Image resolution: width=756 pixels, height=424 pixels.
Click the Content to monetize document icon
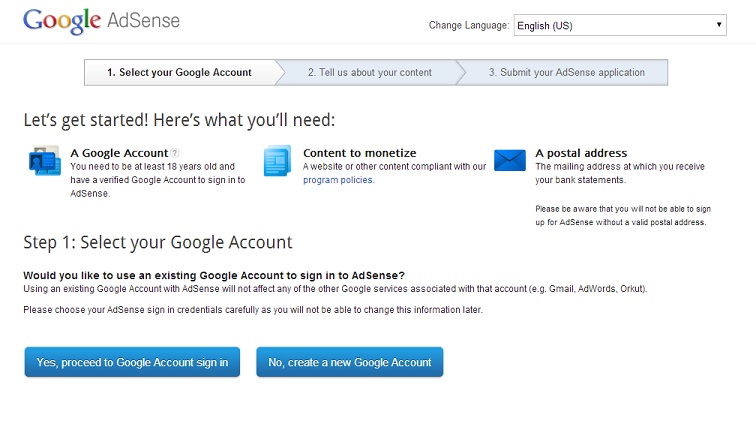pyautogui.click(x=277, y=161)
